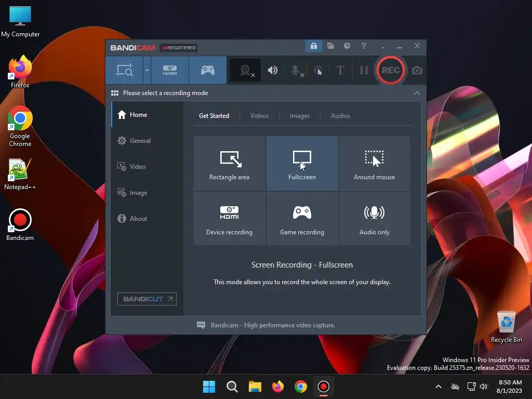This screenshot has width=532, height=399.
Task: Open Firefox from the taskbar
Action: [x=278, y=387]
